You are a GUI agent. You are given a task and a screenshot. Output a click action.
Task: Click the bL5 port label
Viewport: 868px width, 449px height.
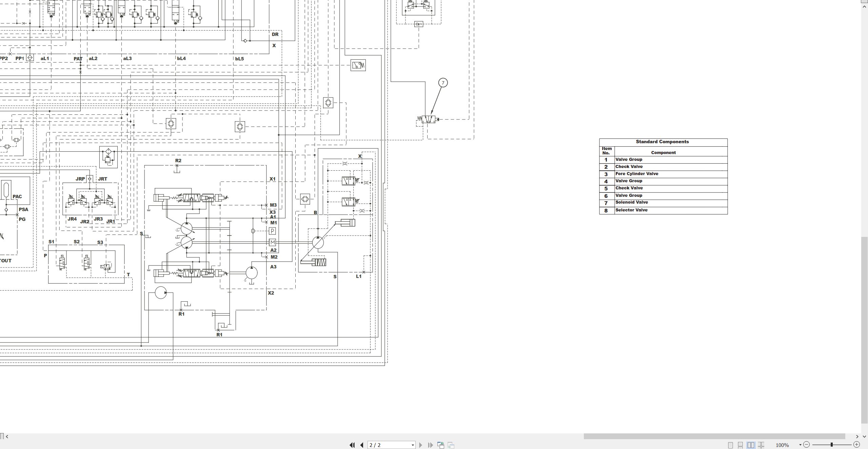[x=239, y=59]
